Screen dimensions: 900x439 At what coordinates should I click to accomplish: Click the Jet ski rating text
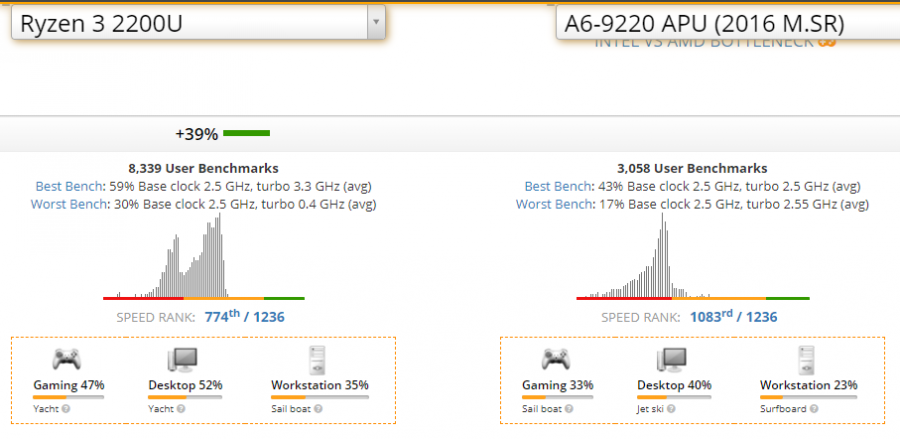(x=651, y=409)
